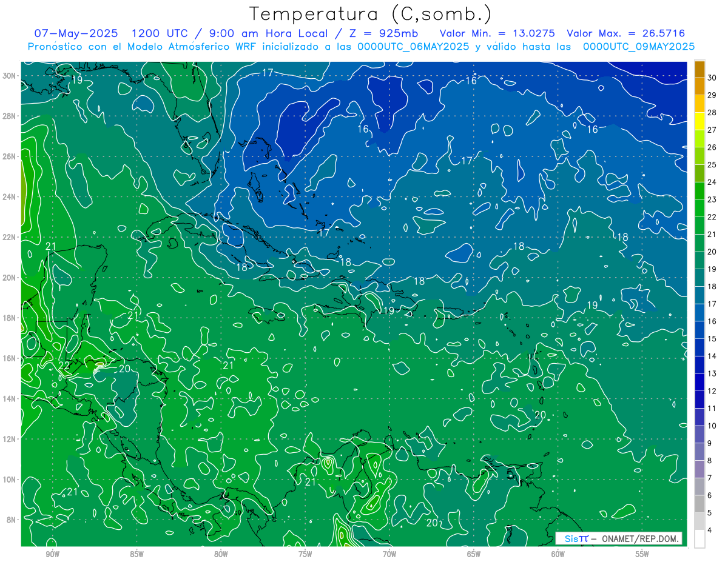Click the legend value '5'
Image resolution: width=728 pixels, height=562 pixels.
tap(710, 513)
